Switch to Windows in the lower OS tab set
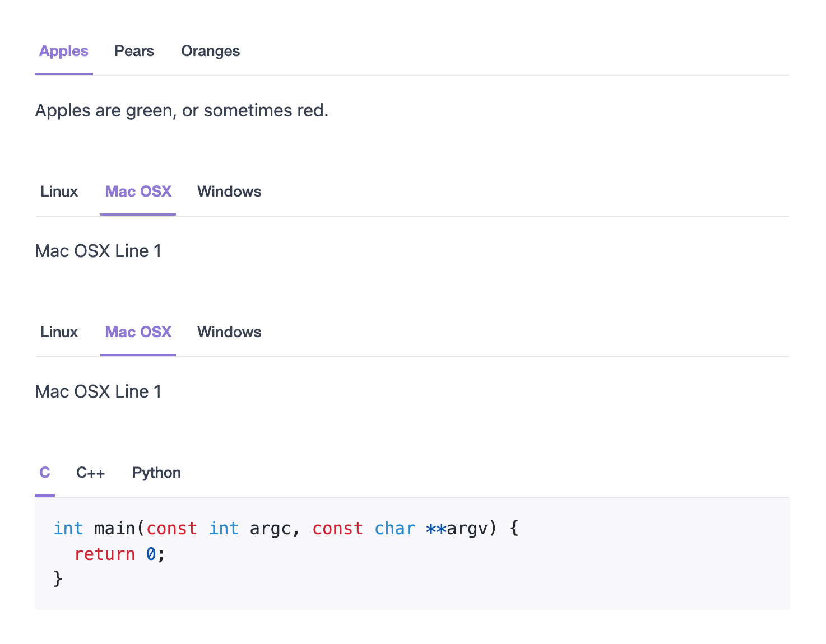 coord(230,332)
